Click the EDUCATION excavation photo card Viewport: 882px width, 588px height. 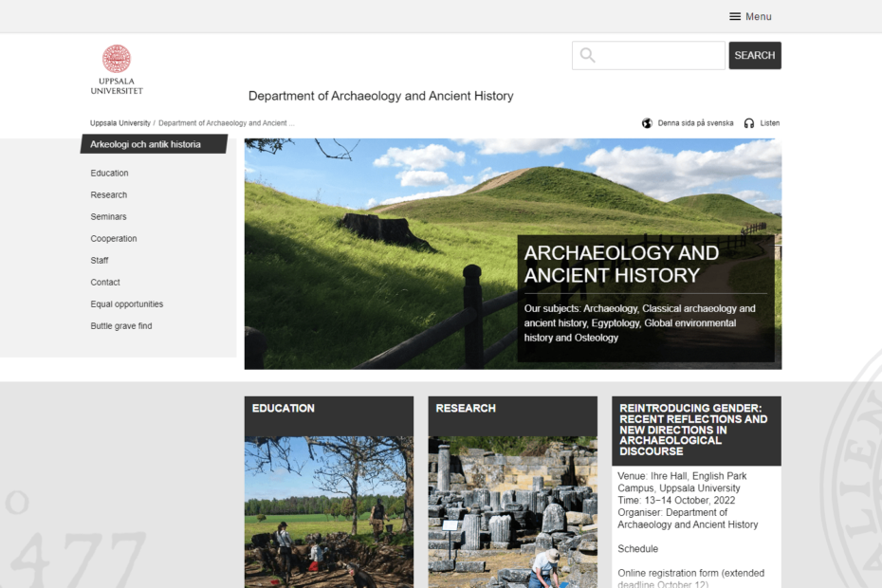pyautogui.click(x=328, y=512)
